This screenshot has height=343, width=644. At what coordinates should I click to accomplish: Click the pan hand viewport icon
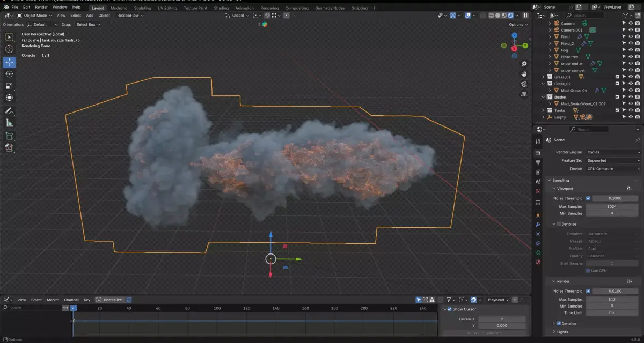click(x=524, y=74)
